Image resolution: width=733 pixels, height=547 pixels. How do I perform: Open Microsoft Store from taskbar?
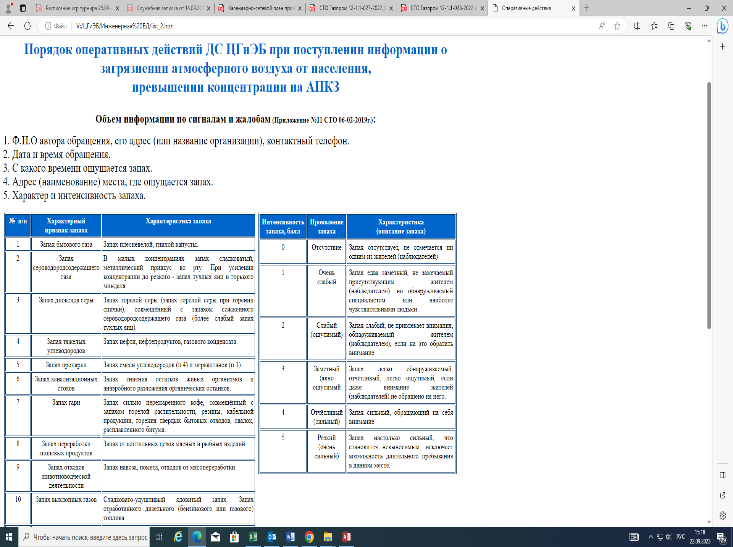234,537
